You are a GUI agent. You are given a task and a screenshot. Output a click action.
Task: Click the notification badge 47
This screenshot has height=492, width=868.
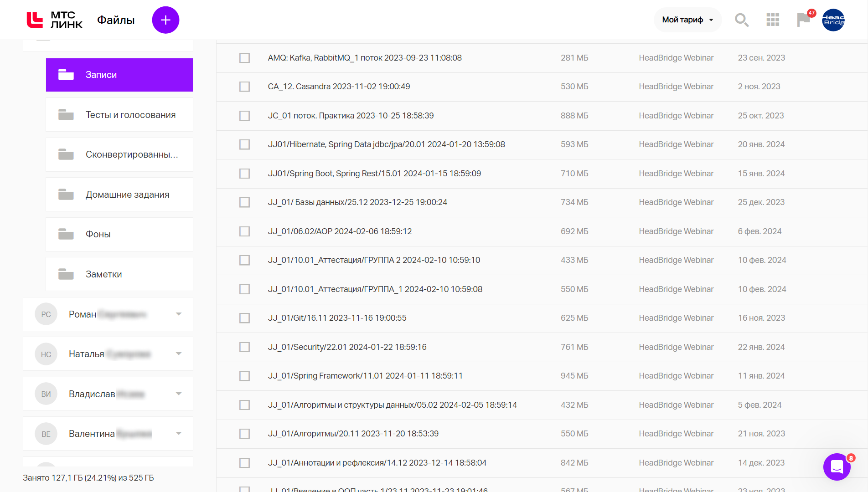point(811,13)
